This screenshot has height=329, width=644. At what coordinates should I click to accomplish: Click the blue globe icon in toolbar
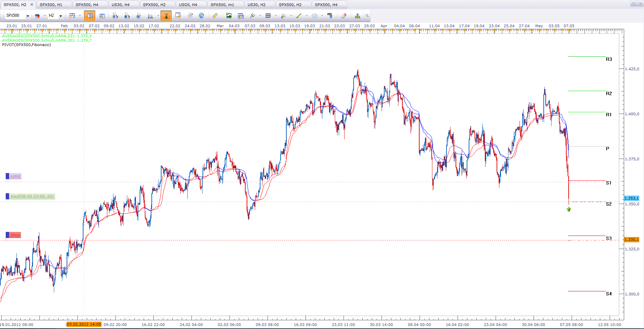coord(201,15)
